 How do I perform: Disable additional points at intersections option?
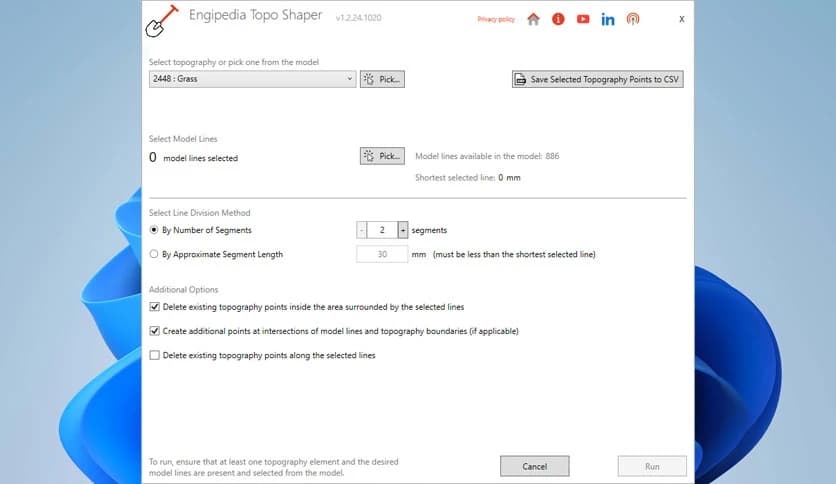point(154,331)
